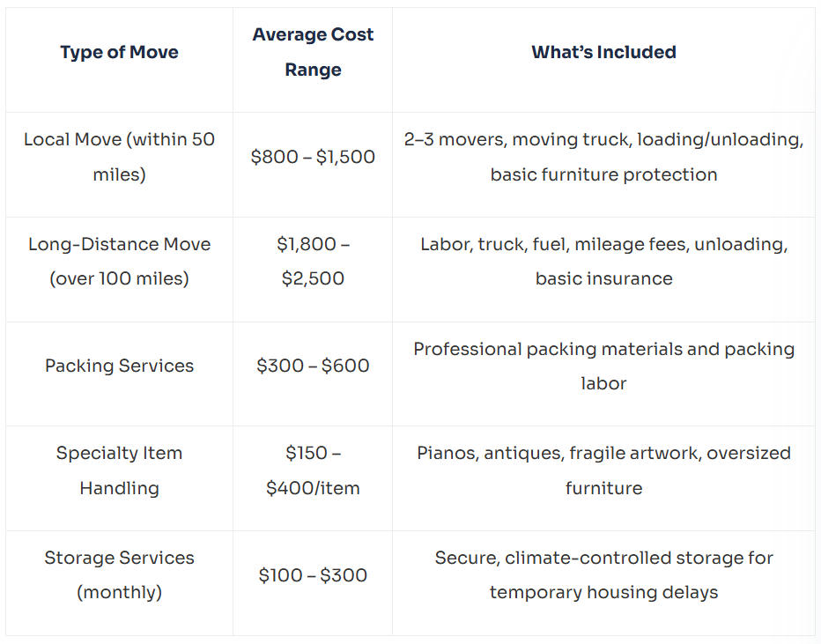This screenshot has width=821, height=644.
Task: Click the 'basic insurance' text line
Action: 603,278
